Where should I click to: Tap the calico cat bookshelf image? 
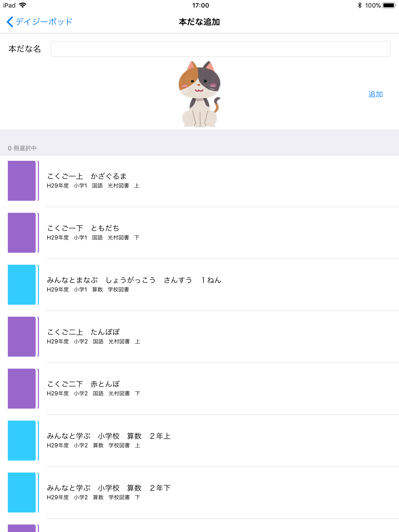pos(199,94)
